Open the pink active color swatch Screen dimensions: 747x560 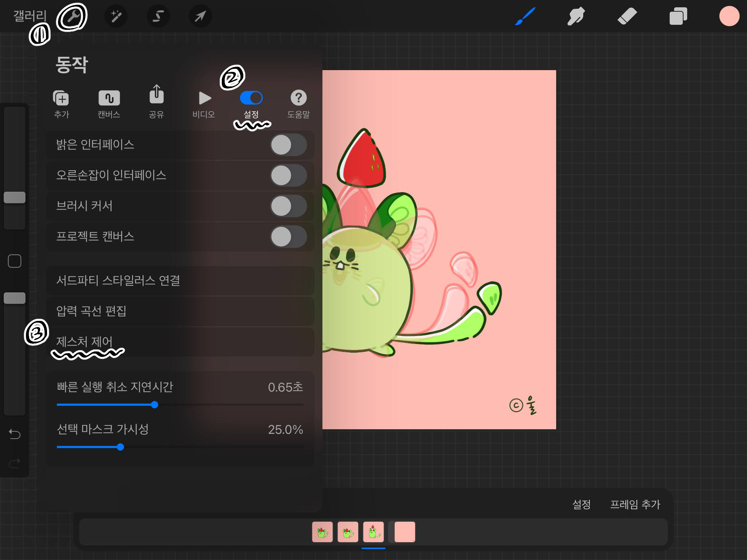pos(729,16)
